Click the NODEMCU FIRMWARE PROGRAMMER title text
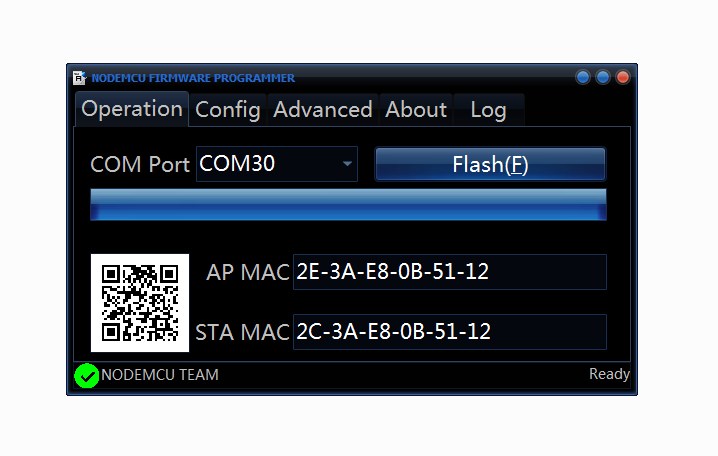The height and width of the screenshot is (456, 718). (193, 78)
